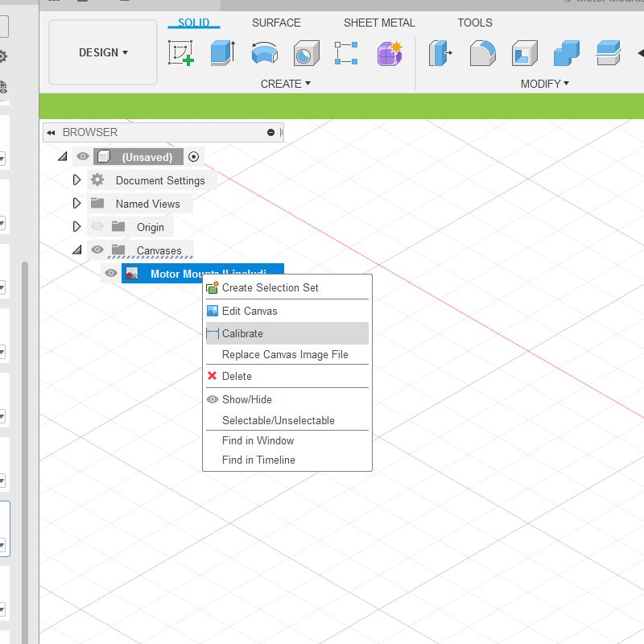Screen dimensions: 644x644
Task: Expand the Document Settings node
Action: pyautogui.click(x=77, y=180)
